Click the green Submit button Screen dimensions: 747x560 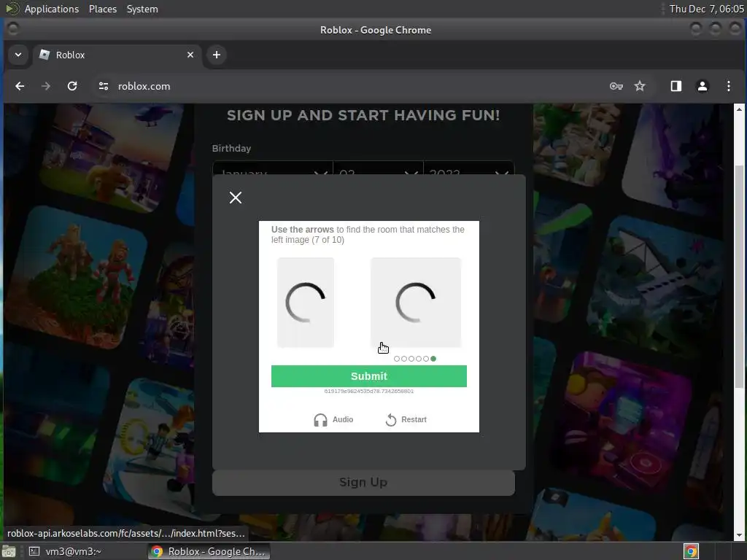pyautogui.click(x=368, y=376)
